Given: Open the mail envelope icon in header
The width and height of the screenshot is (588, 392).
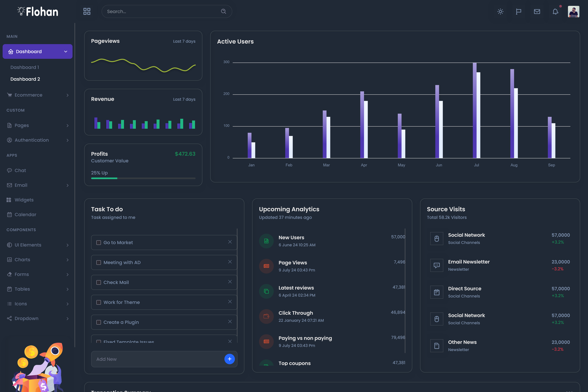Looking at the screenshot, I should tap(537, 12).
